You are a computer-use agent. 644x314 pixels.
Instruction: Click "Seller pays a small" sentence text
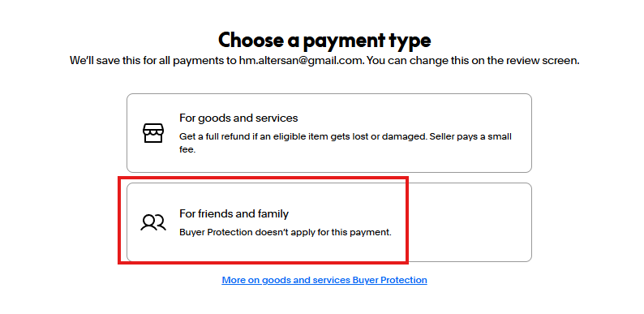pyautogui.click(x=470, y=136)
